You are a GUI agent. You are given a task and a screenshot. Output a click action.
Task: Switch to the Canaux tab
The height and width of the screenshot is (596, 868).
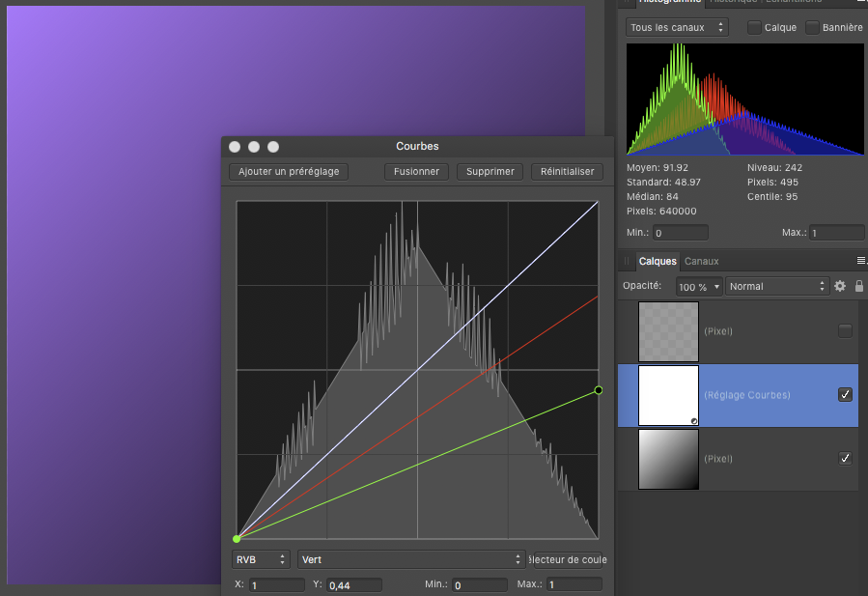tap(701, 261)
